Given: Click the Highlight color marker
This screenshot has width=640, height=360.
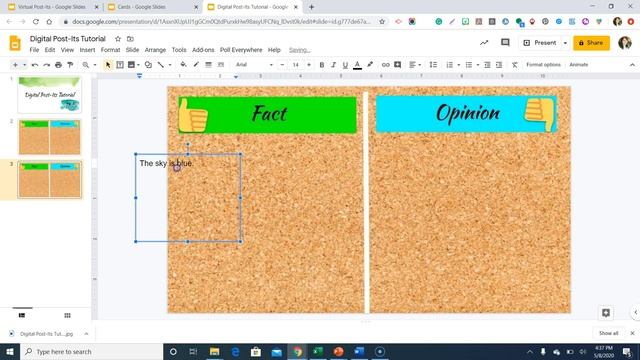Looking at the screenshot, I should tap(370, 65).
